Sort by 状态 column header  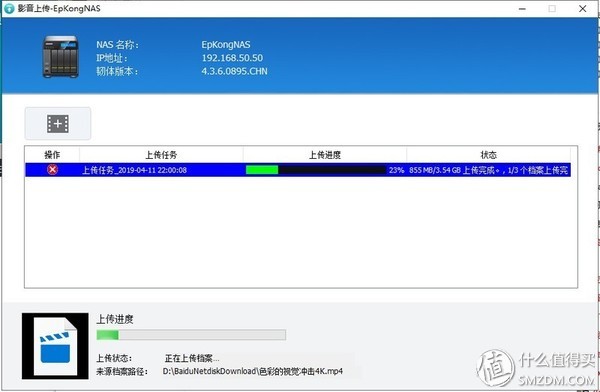click(x=488, y=155)
